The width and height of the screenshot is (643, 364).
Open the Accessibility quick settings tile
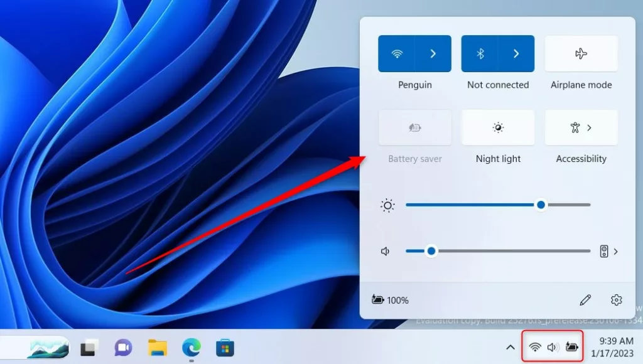[581, 127]
